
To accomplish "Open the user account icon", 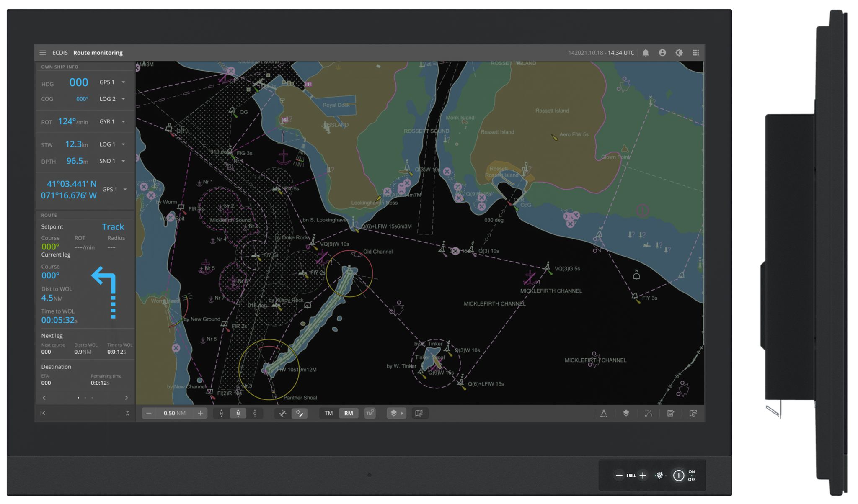I will (662, 53).
